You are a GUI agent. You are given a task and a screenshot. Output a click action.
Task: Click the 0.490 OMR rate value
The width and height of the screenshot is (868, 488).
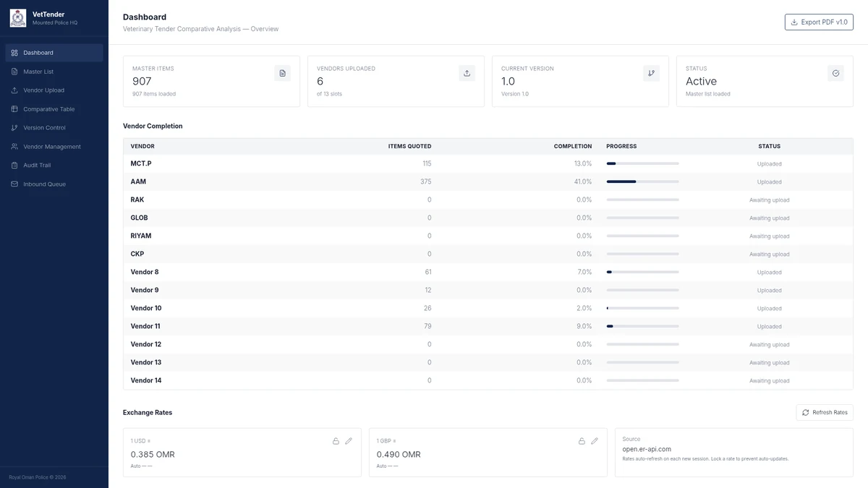pos(399,455)
